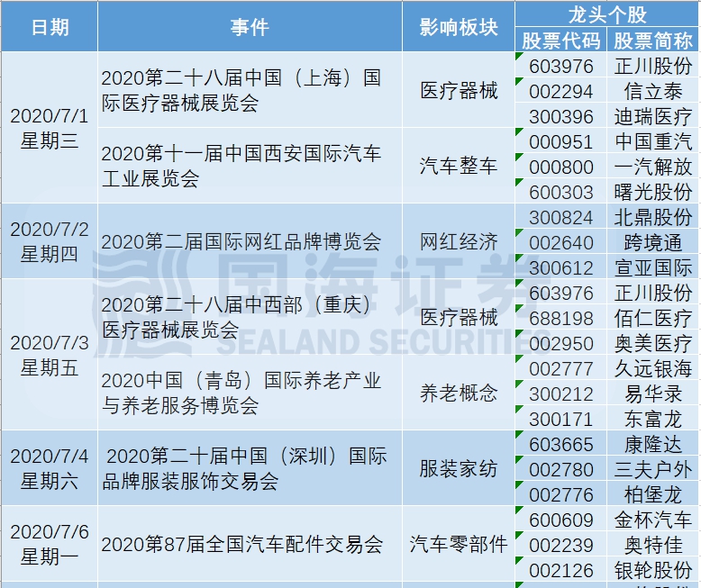Viewport: 701px width, 588px height.
Task: Click the 服装家纺 sector cell
Action: 459,469
